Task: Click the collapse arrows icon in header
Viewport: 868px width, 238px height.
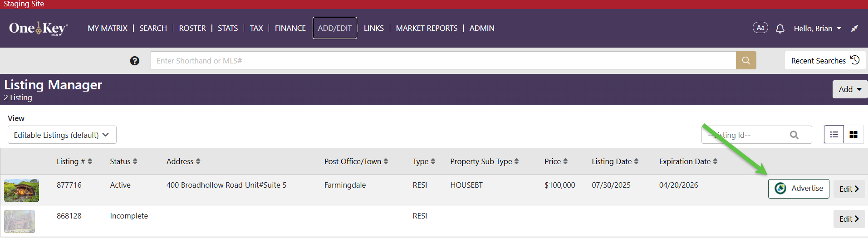Action: click(x=854, y=29)
